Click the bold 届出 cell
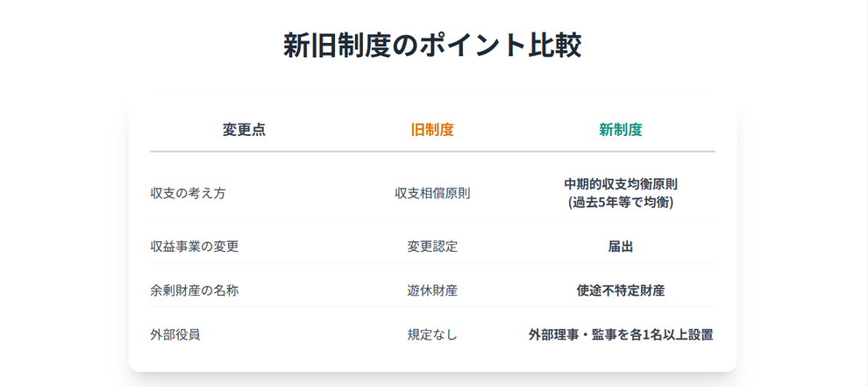The width and height of the screenshot is (868, 387). (621, 247)
